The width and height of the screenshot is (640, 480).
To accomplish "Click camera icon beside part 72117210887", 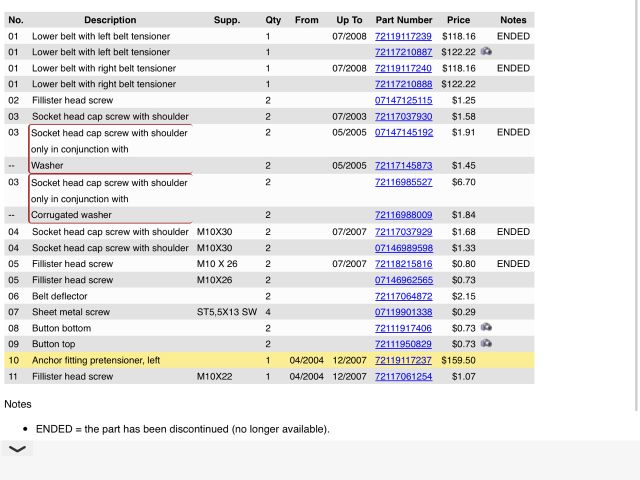I will pyautogui.click(x=486, y=52).
